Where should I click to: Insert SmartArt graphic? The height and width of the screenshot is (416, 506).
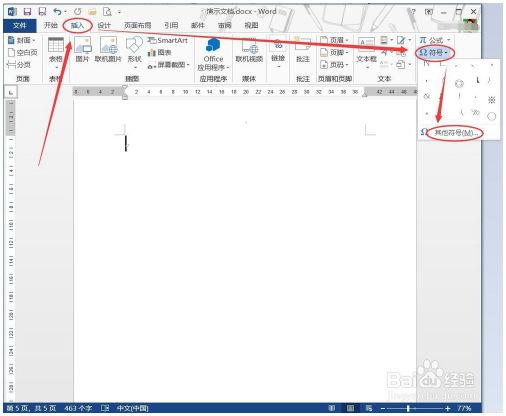168,40
